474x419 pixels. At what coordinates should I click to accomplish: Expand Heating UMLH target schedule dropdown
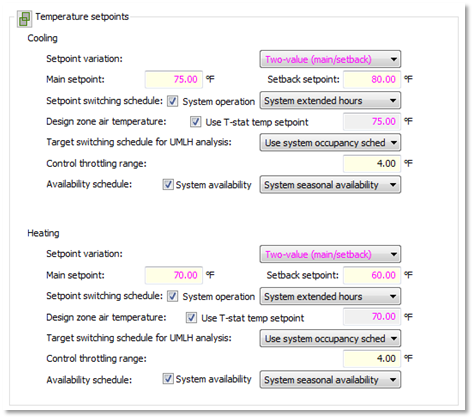(330, 338)
